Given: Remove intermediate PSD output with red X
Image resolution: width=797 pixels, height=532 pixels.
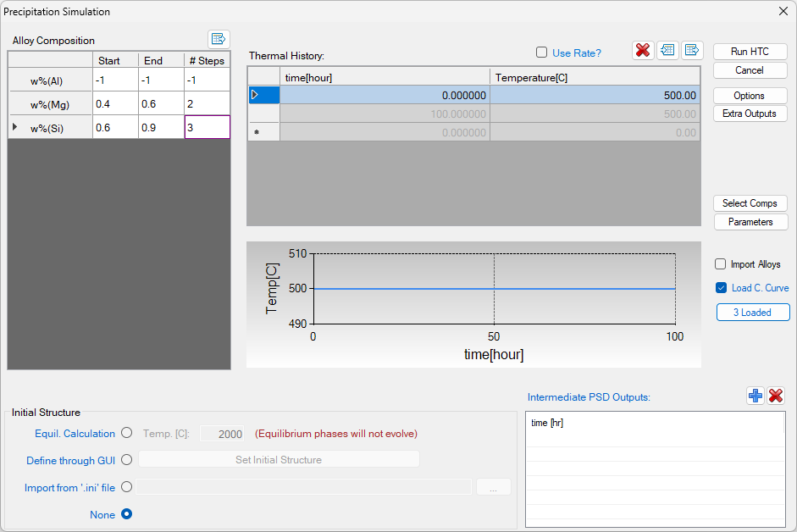Looking at the screenshot, I should (776, 396).
